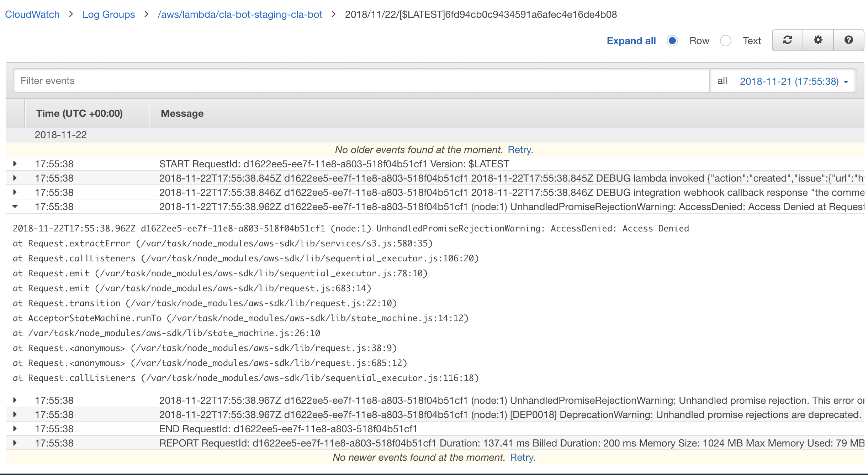The width and height of the screenshot is (868, 475).
Task: Open the settings gear icon
Action: (818, 40)
